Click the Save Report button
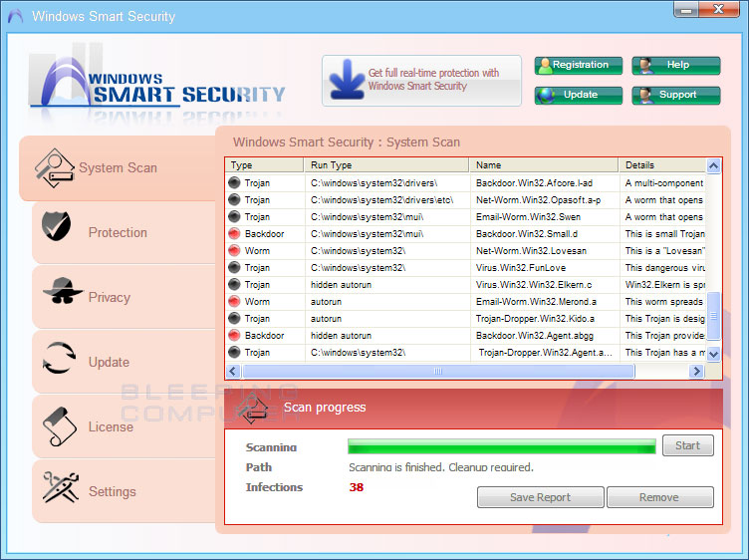The image size is (749, 560). coord(540,497)
